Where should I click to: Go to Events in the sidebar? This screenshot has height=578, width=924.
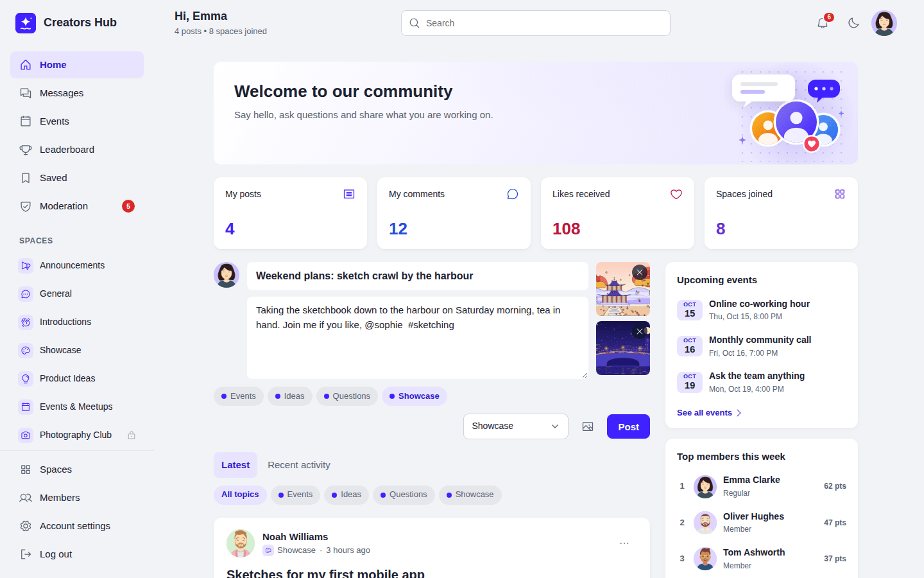click(77, 121)
